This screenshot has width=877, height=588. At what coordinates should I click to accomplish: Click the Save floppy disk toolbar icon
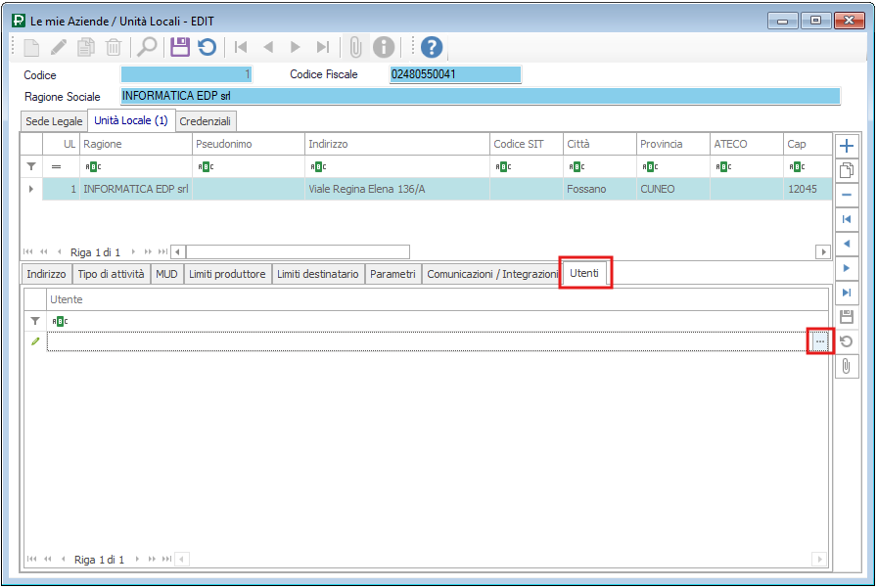[x=179, y=47]
